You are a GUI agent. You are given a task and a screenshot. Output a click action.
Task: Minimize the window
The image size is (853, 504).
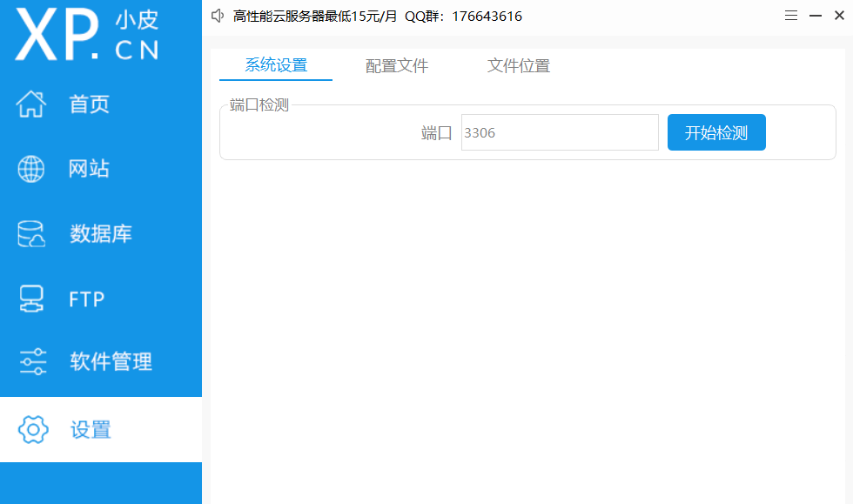click(815, 16)
